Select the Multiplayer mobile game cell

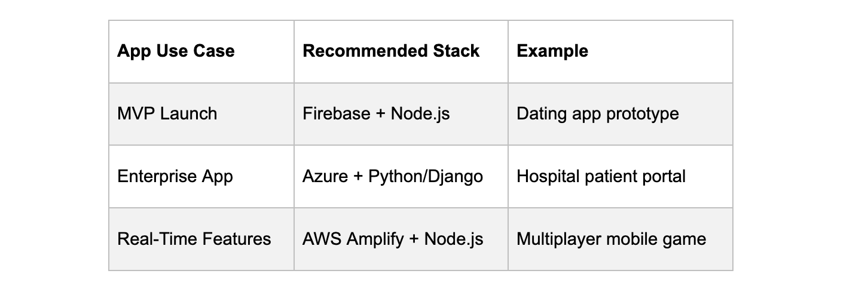coord(621,239)
